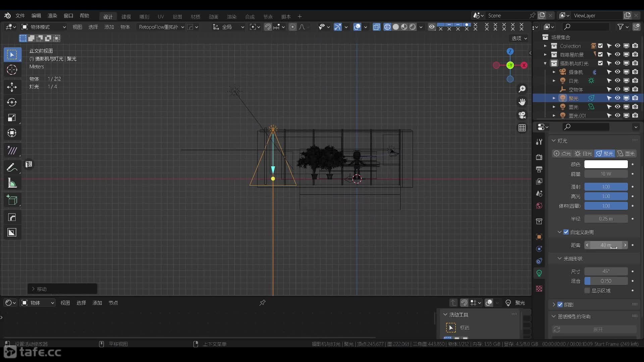Open the RetopoFlow dropdown
644x362 pixels.
161,27
